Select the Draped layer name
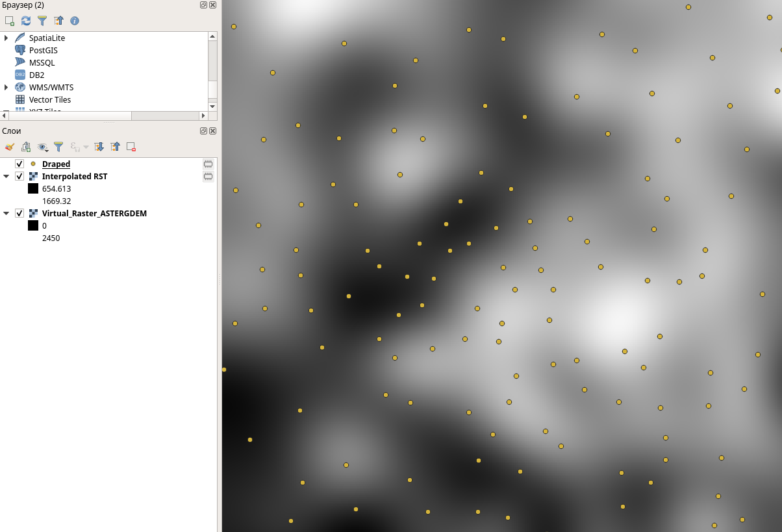782x532 pixels. (56, 164)
